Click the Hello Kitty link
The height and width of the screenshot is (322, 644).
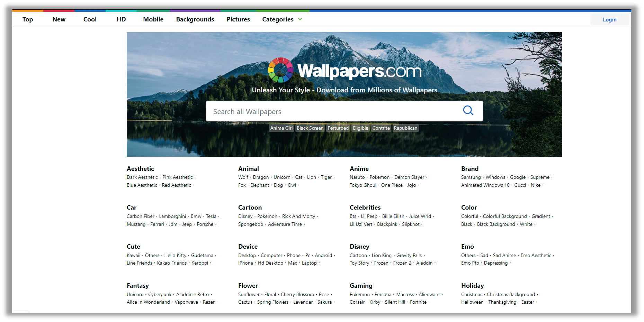[175, 256]
